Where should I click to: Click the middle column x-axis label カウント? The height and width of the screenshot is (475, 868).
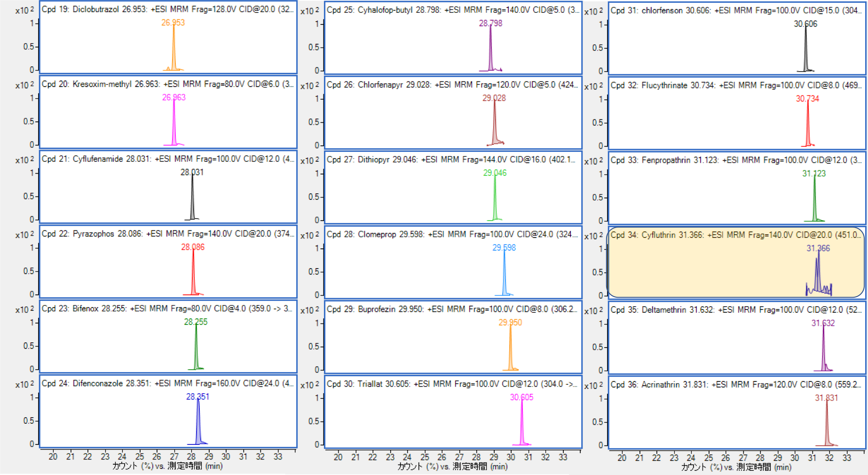click(x=410, y=467)
